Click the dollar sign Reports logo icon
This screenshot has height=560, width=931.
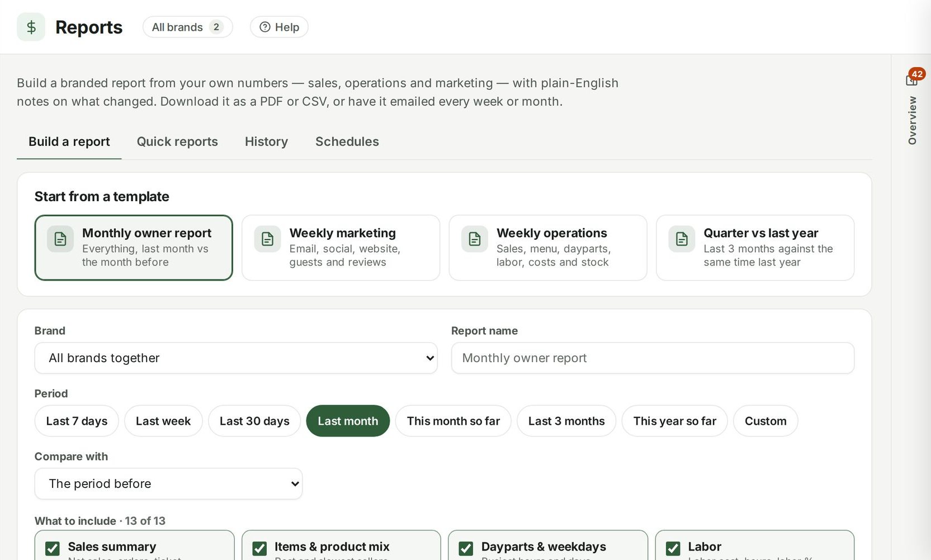[x=31, y=27]
